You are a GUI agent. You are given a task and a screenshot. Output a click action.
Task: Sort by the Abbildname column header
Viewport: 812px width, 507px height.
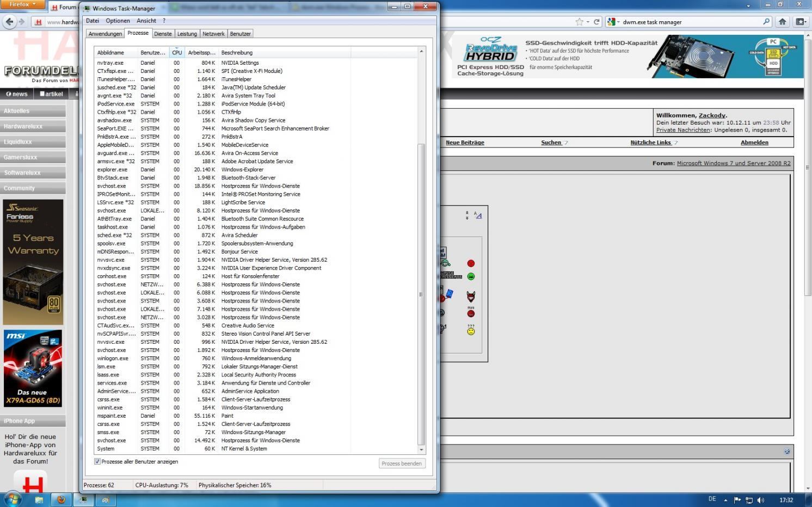click(116, 52)
